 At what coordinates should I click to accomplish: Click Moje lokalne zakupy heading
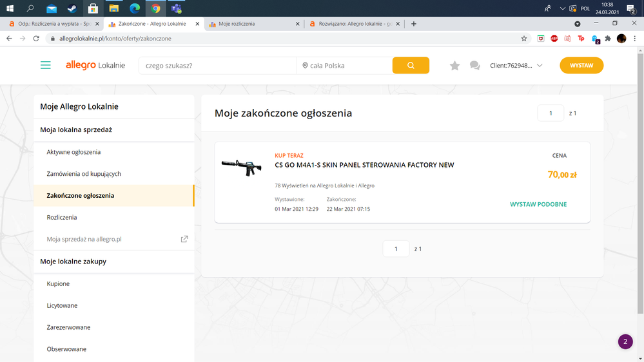coord(73,262)
